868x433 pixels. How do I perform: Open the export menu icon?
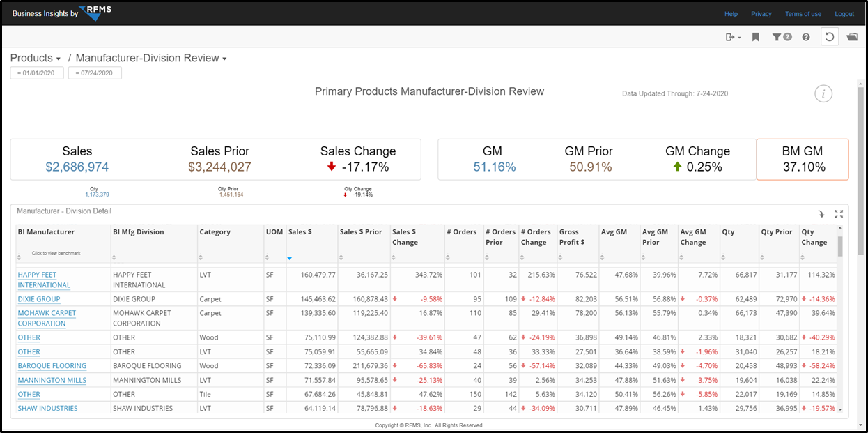(733, 37)
